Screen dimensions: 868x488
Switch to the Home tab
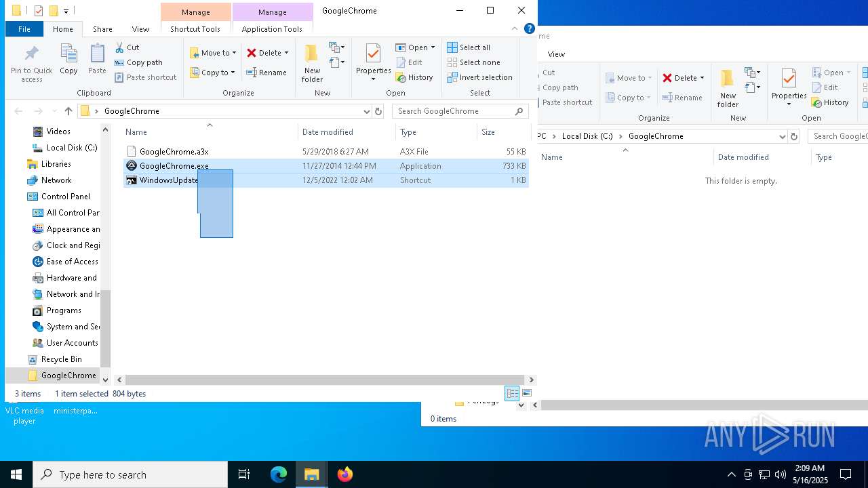point(63,29)
